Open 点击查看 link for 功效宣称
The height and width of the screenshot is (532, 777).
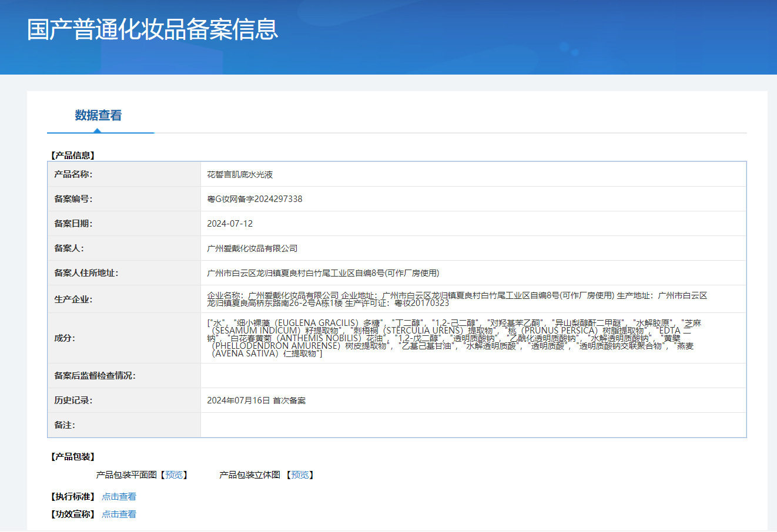[x=119, y=514]
